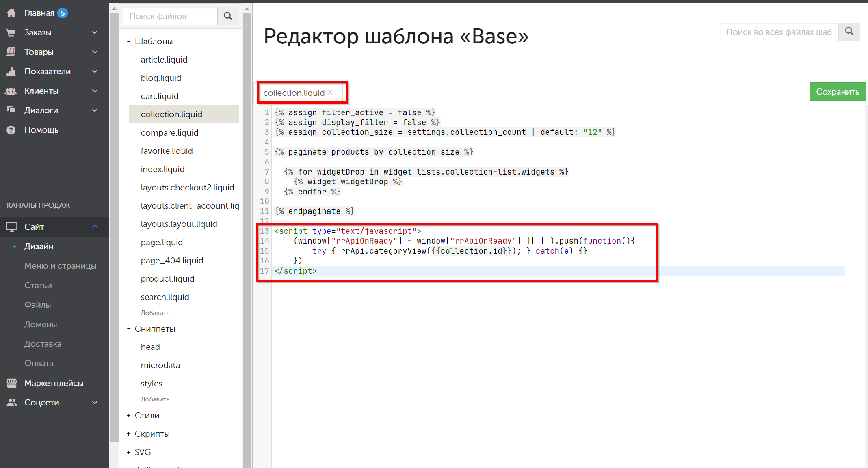Click Добавить link under templates list

pos(155,313)
